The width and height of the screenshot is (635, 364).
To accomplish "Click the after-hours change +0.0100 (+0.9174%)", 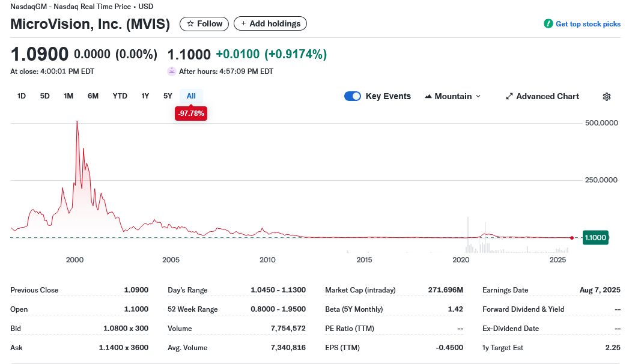I will click(272, 54).
